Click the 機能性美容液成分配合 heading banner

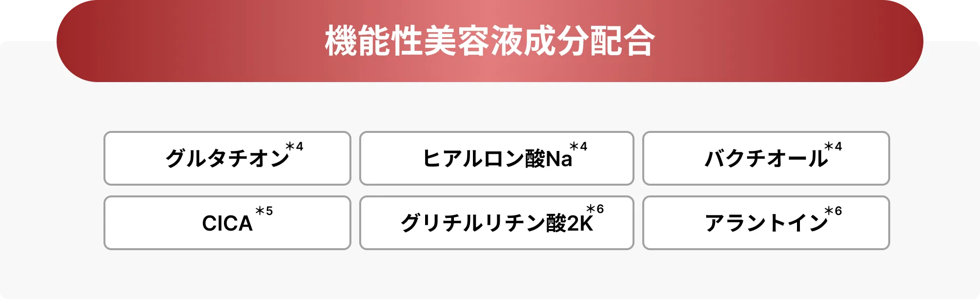pyautogui.click(x=490, y=41)
